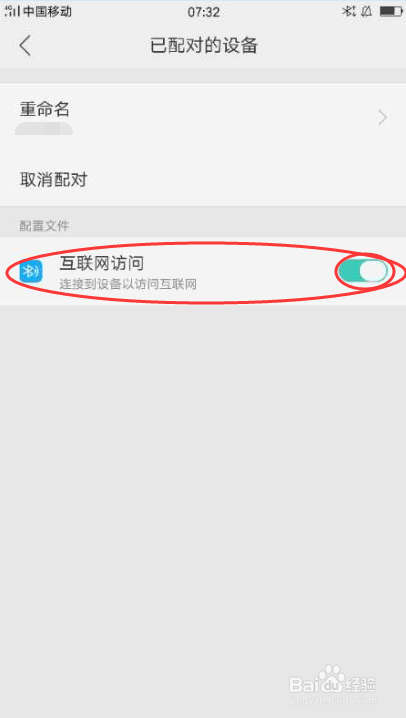Go back using the top-left arrow

(25, 46)
